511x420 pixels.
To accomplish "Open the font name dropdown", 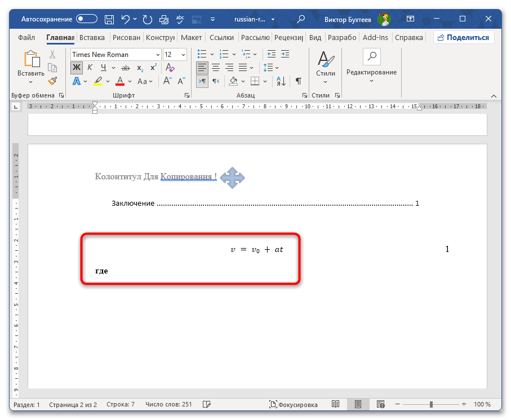I will 158,55.
